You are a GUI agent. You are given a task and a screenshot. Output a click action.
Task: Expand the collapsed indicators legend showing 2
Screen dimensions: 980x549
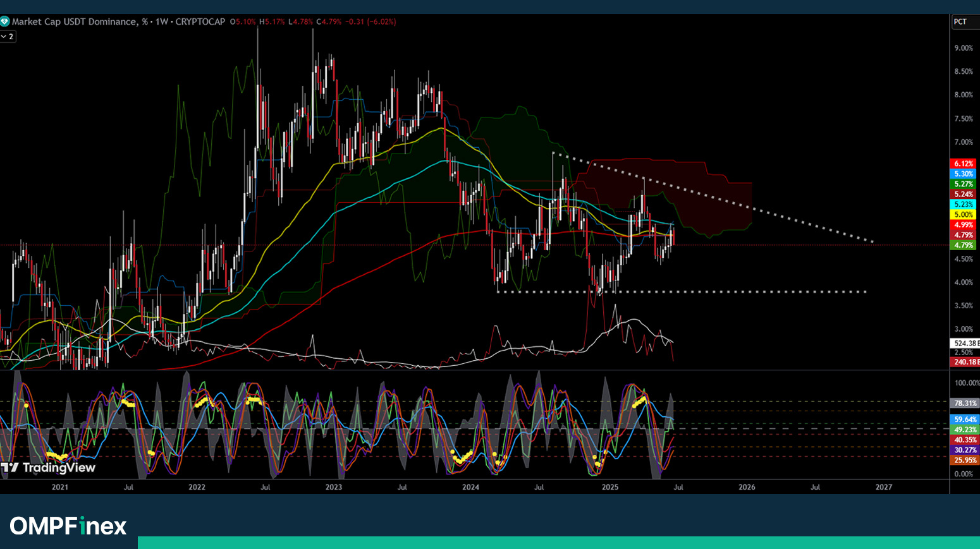tap(8, 37)
